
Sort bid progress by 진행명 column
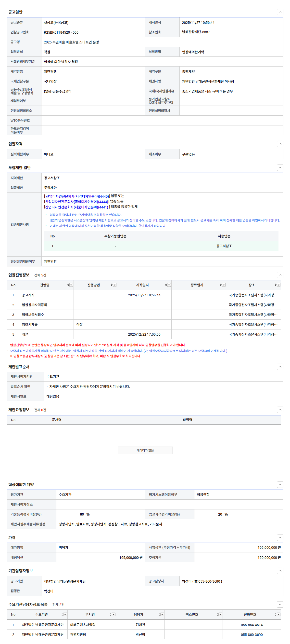click(x=68, y=285)
